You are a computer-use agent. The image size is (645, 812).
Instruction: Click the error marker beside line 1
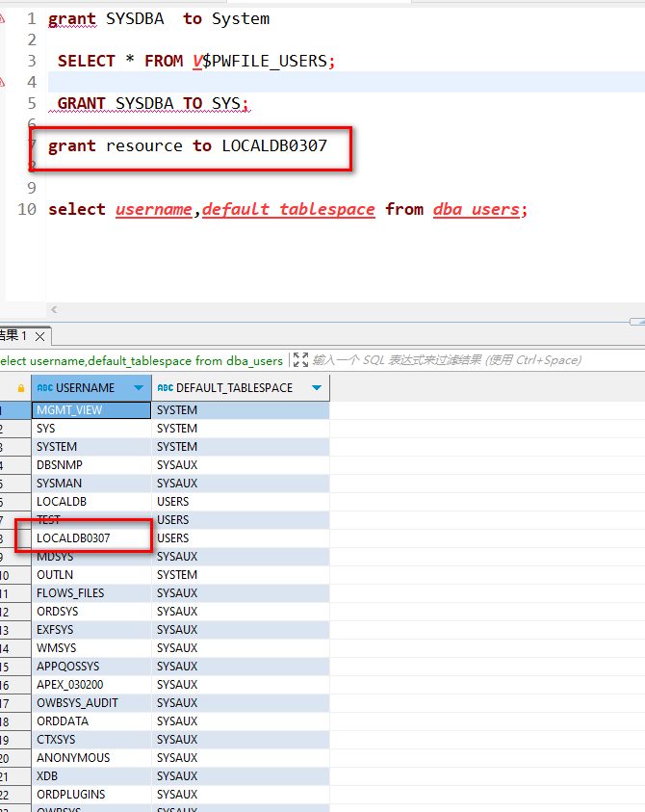[2, 19]
